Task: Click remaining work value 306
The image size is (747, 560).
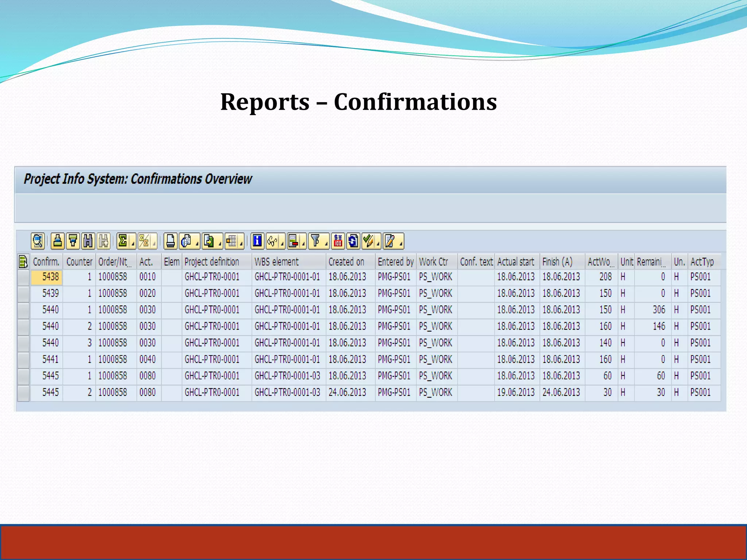Action: (659, 310)
